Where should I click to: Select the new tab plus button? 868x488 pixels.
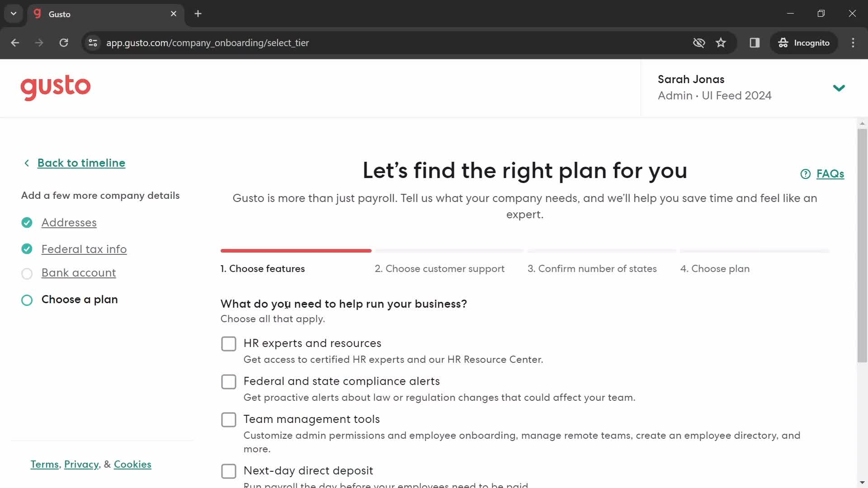pyautogui.click(x=199, y=13)
